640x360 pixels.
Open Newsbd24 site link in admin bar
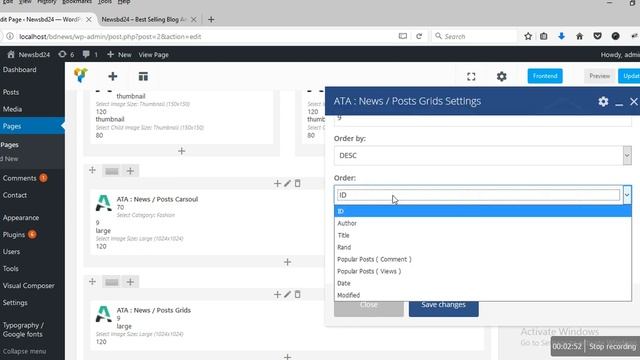point(29,54)
